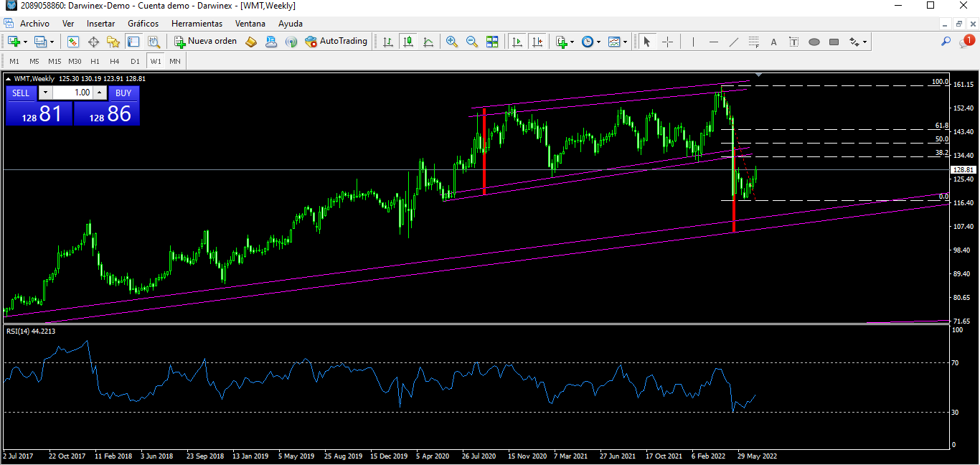Toggle Chart Shift icon
The width and height of the screenshot is (980, 465).
[x=537, y=42]
